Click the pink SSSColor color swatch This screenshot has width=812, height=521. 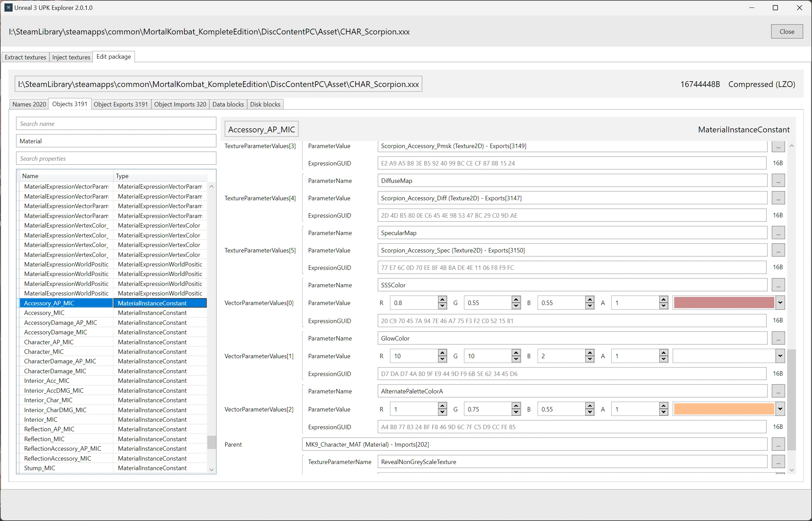click(723, 303)
